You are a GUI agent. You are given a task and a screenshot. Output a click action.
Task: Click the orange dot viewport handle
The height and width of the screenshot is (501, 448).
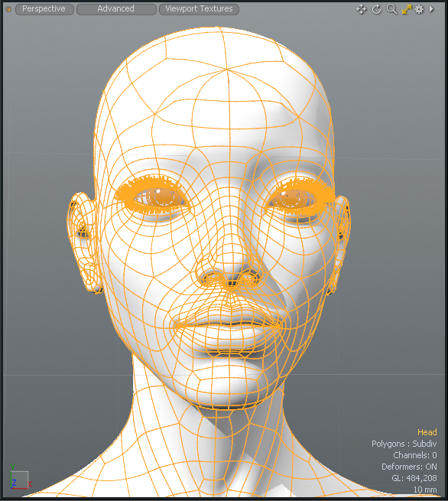click(8, 9)
